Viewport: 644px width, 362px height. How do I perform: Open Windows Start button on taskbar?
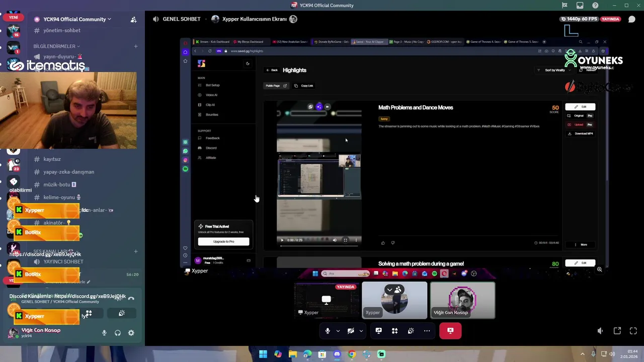click(x=263, y=354)
